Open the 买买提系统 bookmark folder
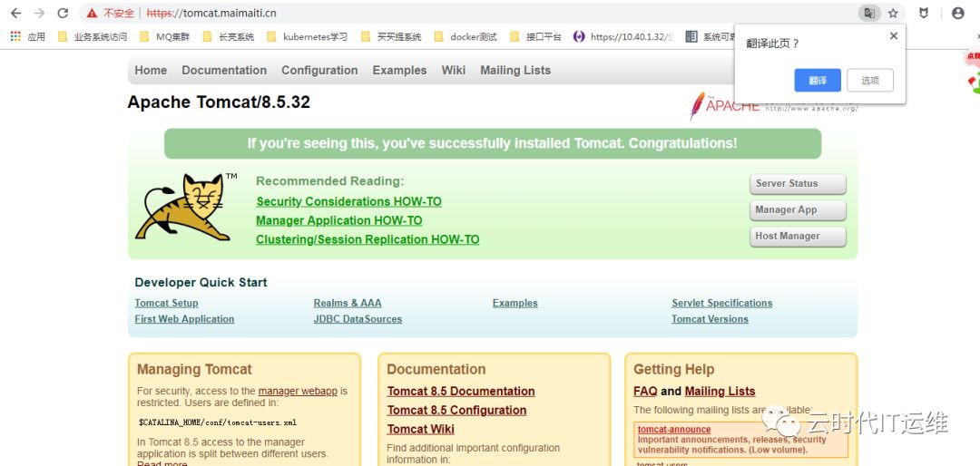This screenshot has width=980, height=466. (391, 37)
